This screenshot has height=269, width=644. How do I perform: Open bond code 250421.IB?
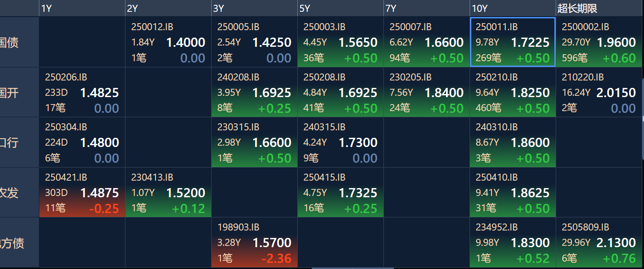[x=66, y=178]
